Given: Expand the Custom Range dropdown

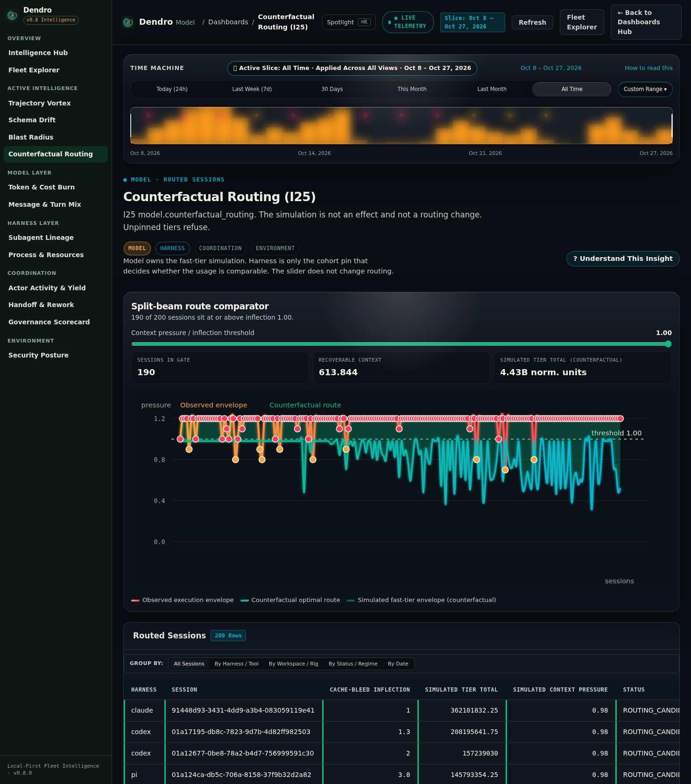Looking at the screenshot, I should coord(645,89).
